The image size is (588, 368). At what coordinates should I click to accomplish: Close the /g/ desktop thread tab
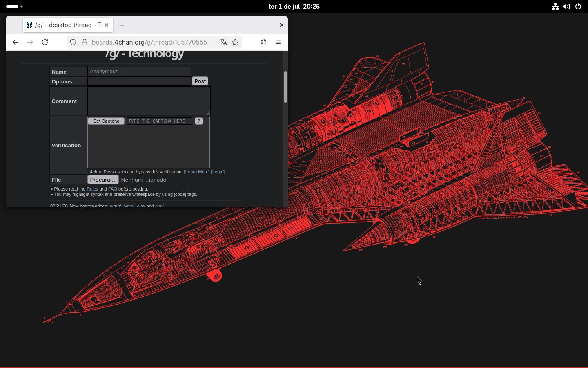point(107,25)
